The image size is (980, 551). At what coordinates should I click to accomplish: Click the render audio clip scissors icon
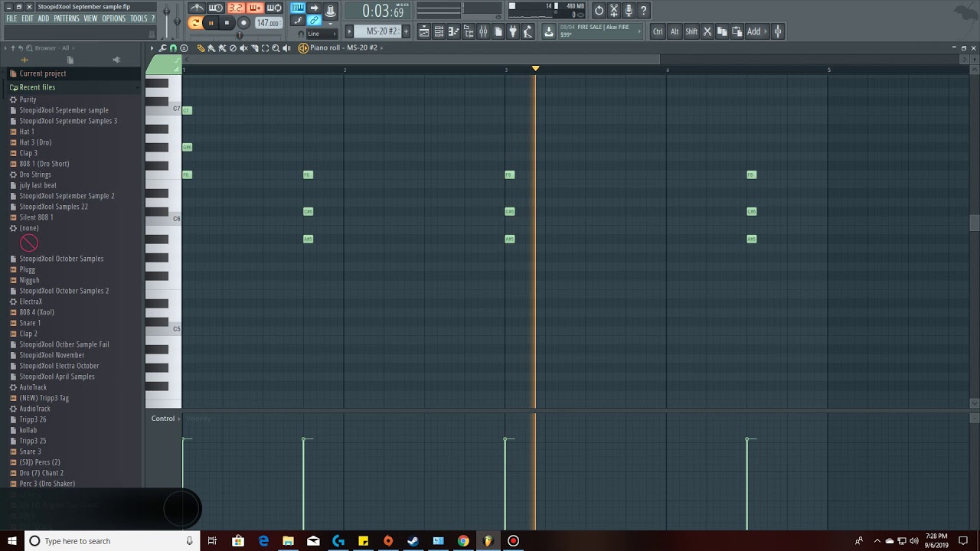(x=614, y=11)
